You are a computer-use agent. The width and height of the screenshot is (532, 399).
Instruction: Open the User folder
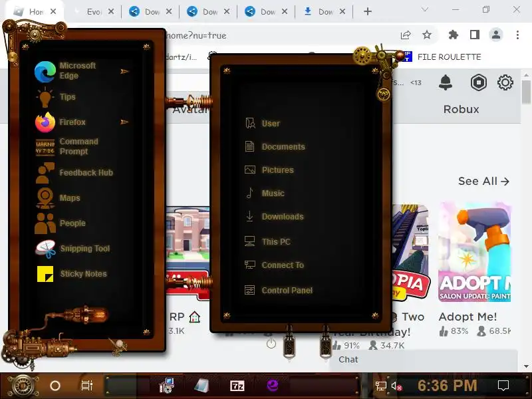262,123
